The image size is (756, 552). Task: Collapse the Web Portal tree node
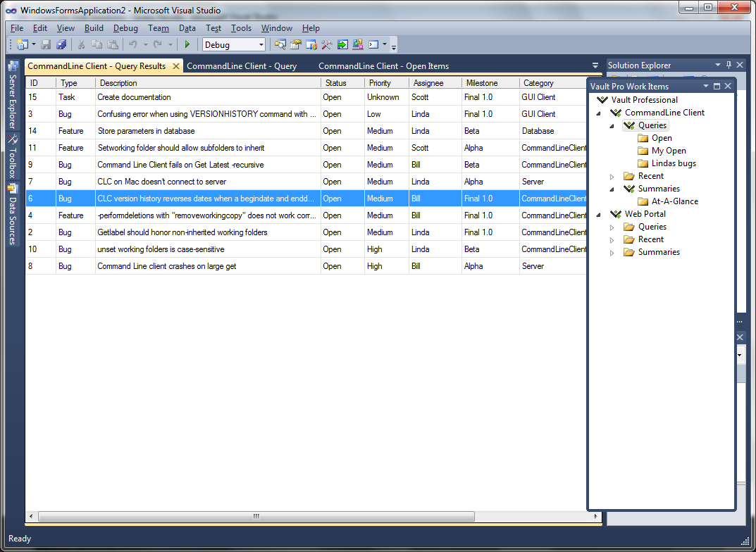599,214
